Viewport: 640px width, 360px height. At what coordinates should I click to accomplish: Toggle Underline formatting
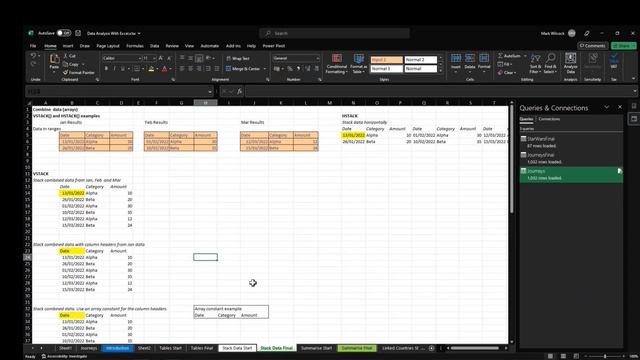tap(122, 69)
